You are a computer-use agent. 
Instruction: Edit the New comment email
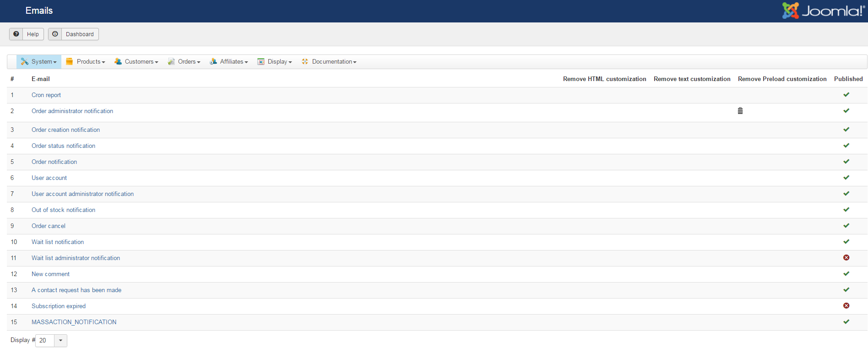(50, 274)
